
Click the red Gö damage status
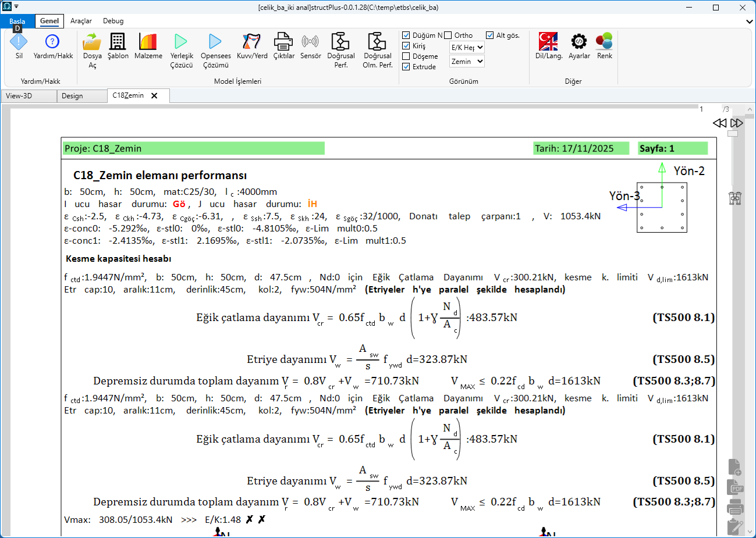179,204
